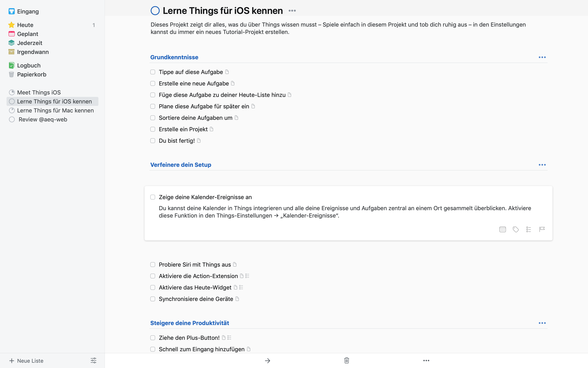588x368 pixels.
Task: Click the deadline flag icon in task card
Action: coord(542,229)
